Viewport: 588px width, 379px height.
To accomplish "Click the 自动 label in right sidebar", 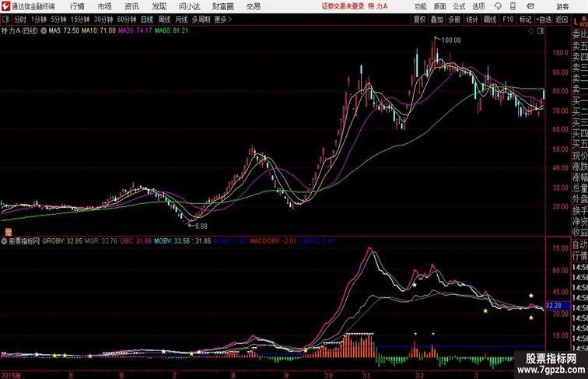I will pos(579,244).
